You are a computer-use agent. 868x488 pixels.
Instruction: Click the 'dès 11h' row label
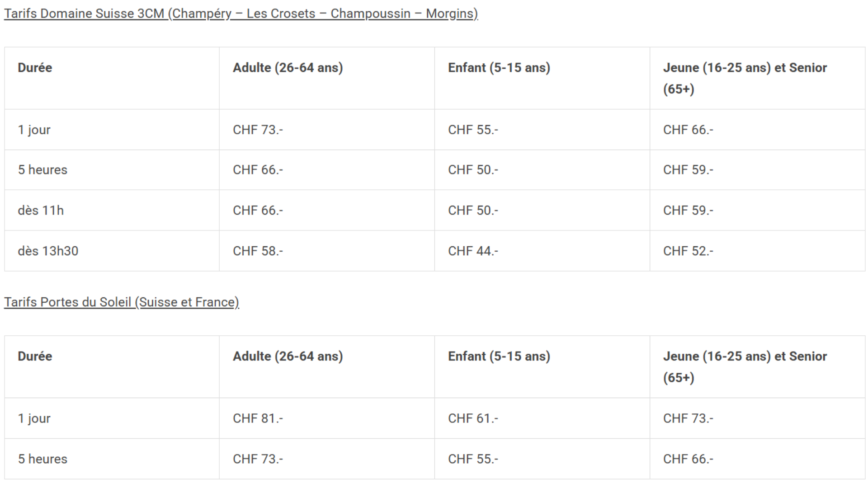tap(41, 211)
